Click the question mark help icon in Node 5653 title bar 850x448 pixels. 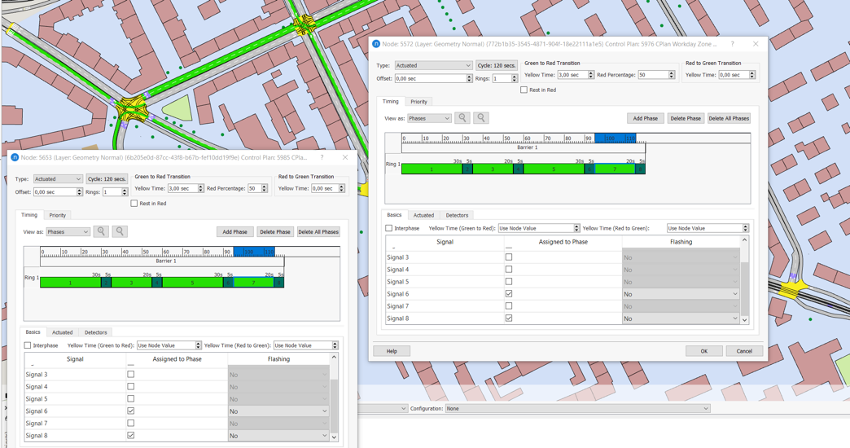click(x=322, y=157)
